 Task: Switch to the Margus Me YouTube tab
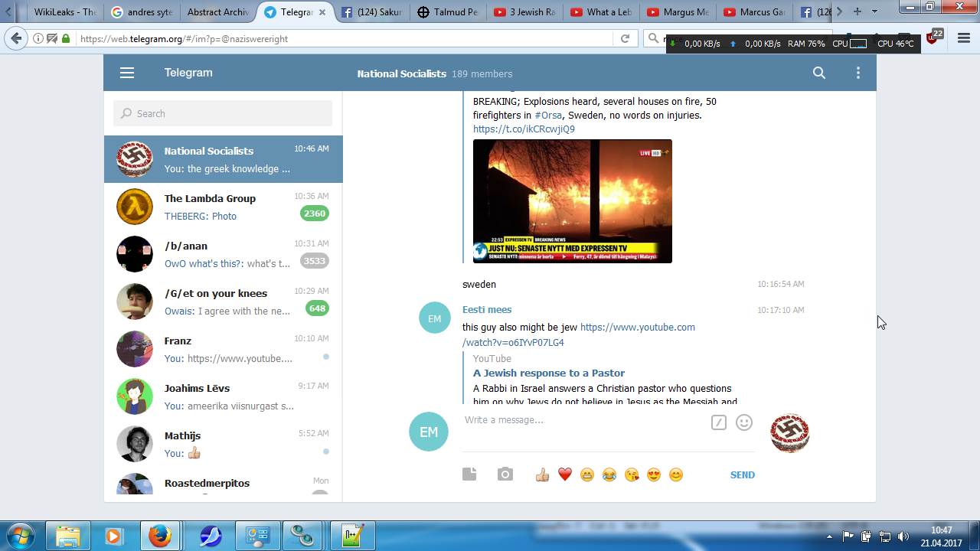pyautogui.click(x=678, y=11)
